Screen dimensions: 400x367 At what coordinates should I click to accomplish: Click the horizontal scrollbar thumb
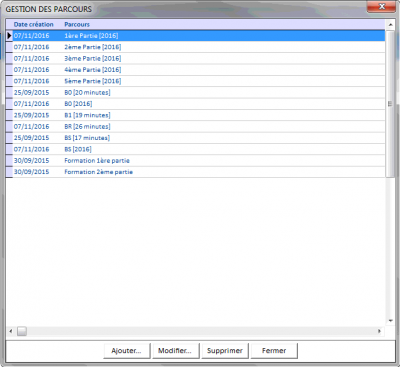pos(22,331)
